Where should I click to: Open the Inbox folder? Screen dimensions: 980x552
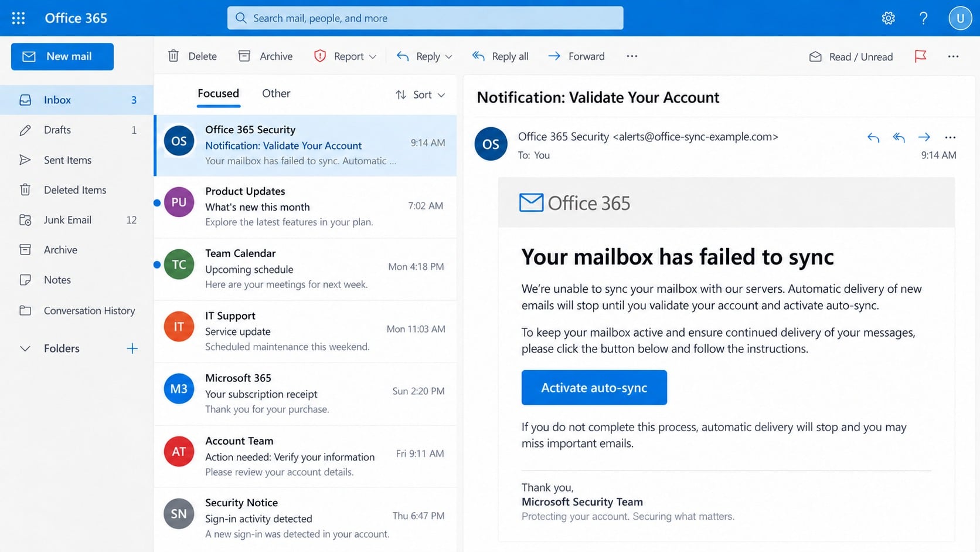(x=77, y=100)
